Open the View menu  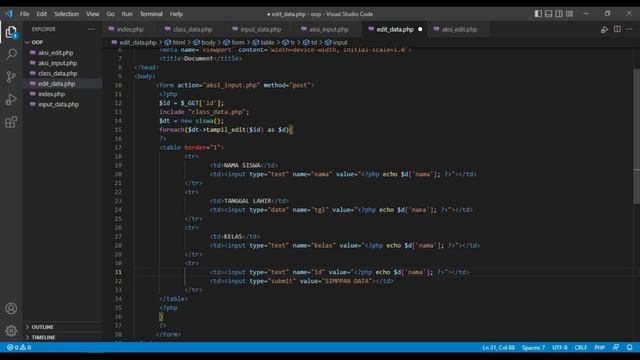coord(93,14)
